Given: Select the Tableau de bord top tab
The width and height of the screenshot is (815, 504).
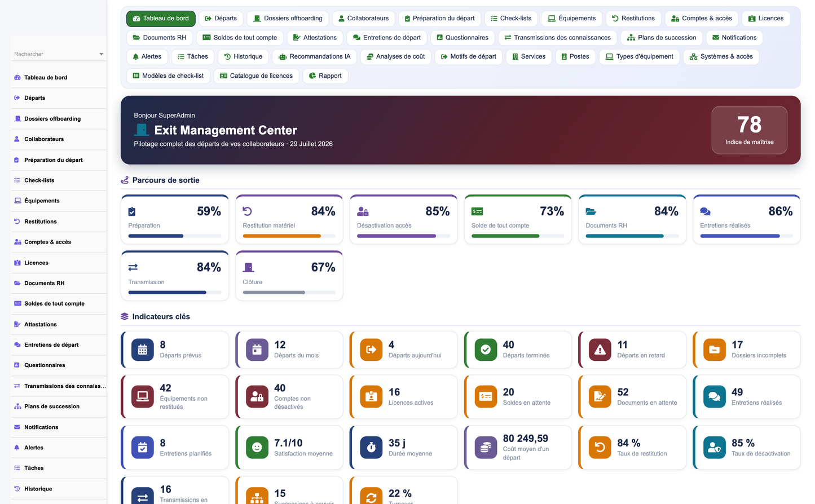Looking at the screenshot, I should coord(161,19).
